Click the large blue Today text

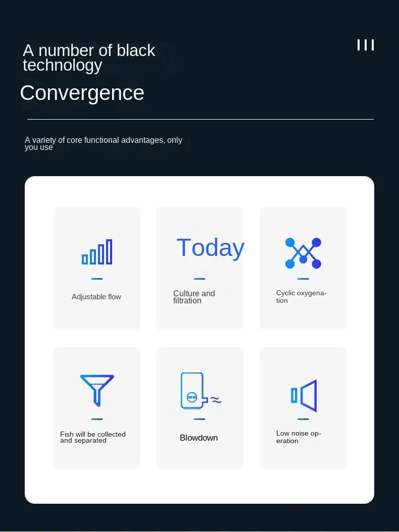click(x=210, y=247)
